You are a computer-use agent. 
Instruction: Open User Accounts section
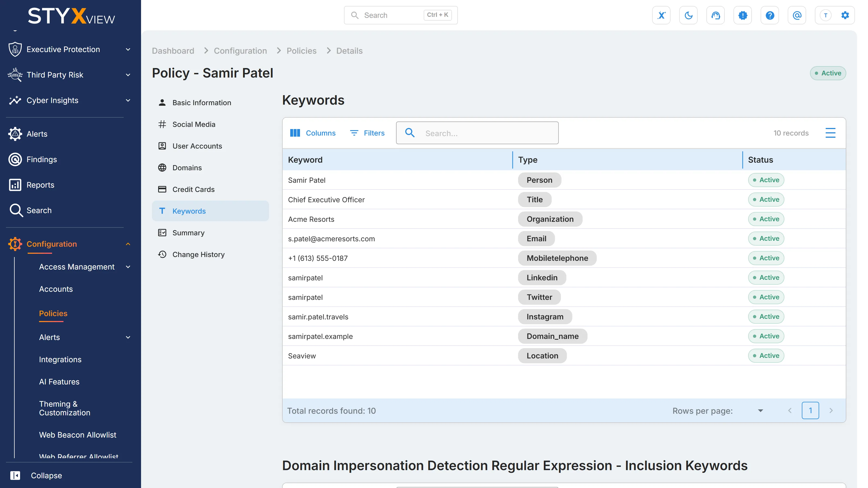click(210, 146)
